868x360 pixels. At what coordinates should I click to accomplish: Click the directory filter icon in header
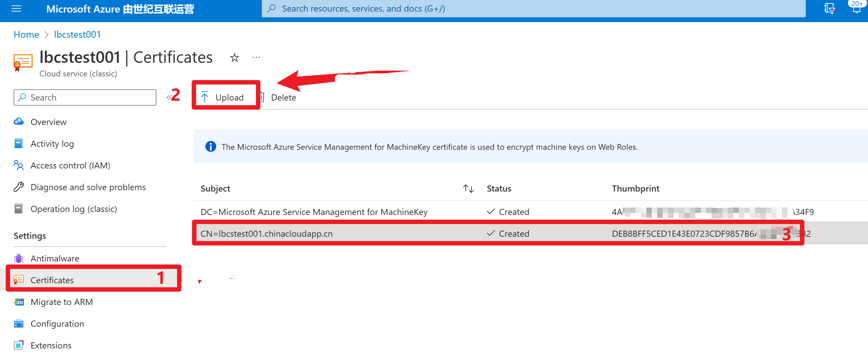click(x=829, y=8)
